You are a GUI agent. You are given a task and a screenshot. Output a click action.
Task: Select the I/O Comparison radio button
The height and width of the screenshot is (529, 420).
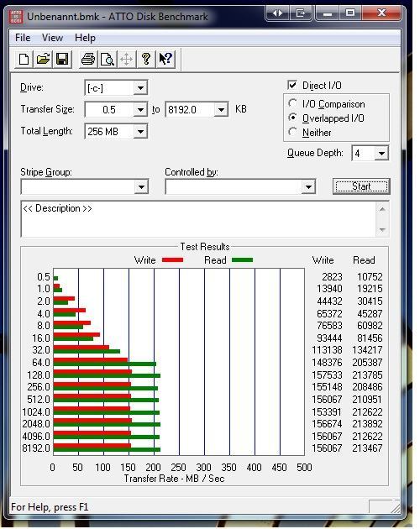point(292,103)
